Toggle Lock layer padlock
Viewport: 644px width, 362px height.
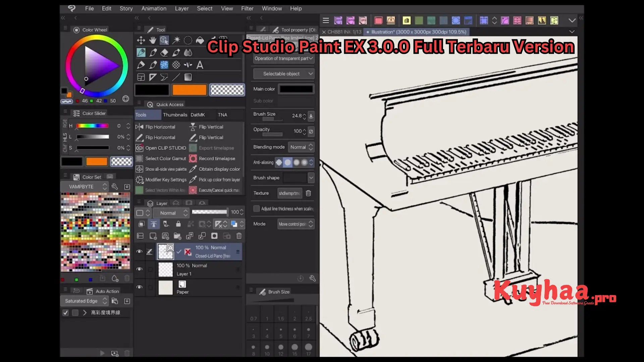coord(178,224)
